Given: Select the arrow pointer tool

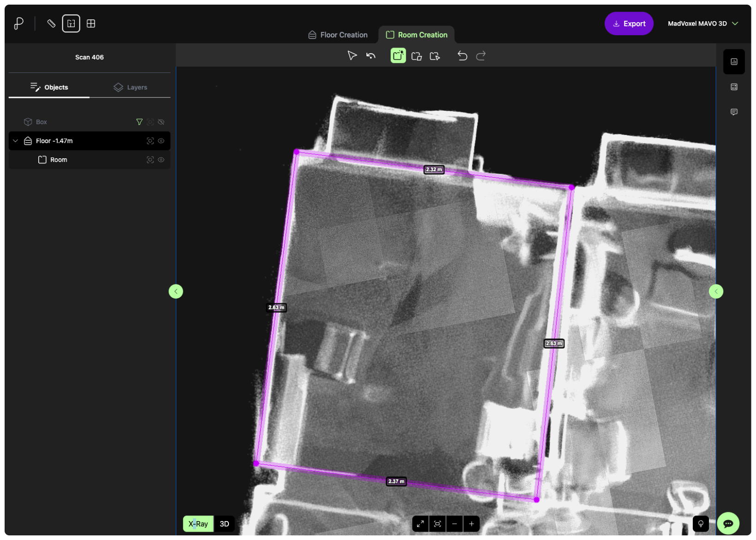Looking at the screenshot, I should [x=352, y=56].
